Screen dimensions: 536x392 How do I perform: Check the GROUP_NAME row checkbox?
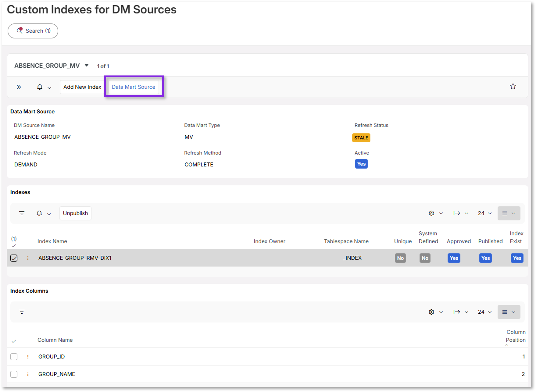pos(14,374)
